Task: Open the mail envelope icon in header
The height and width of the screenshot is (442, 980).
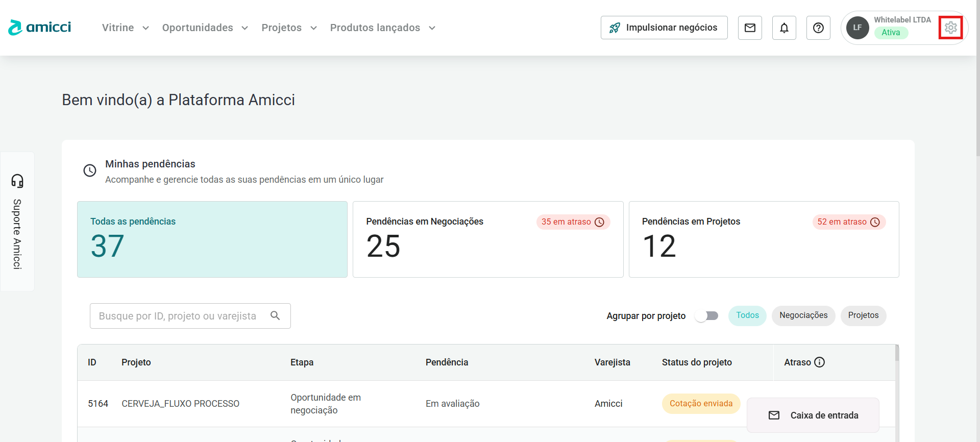Action: (x=750, y=28)
